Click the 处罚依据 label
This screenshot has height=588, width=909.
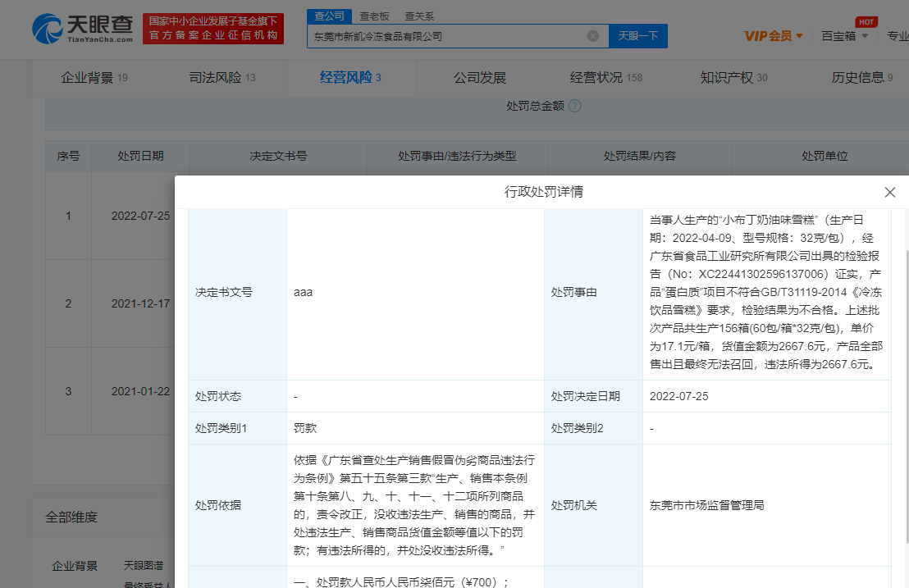coord(218,505)
